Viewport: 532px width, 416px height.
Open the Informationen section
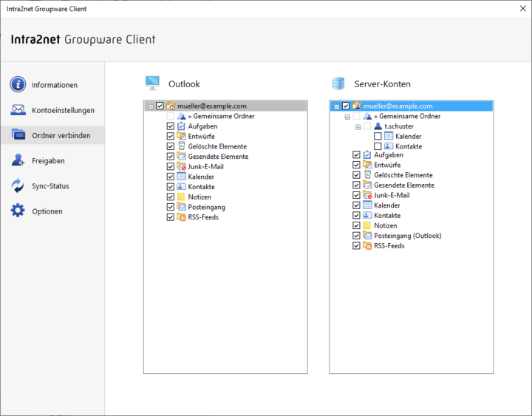[x=52, y=84]
